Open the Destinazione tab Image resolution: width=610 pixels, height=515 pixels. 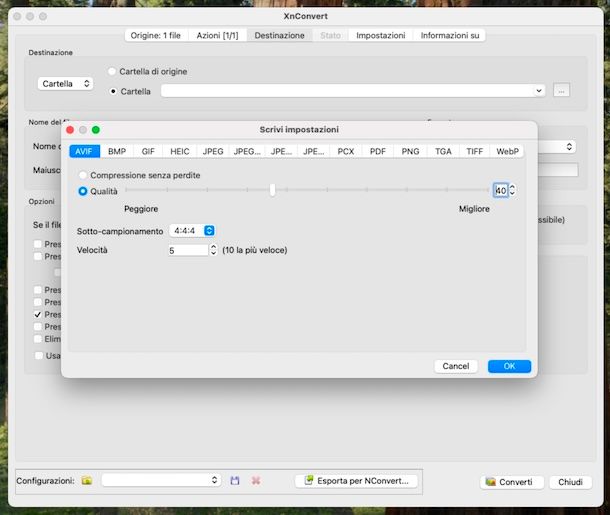[279, 35]
